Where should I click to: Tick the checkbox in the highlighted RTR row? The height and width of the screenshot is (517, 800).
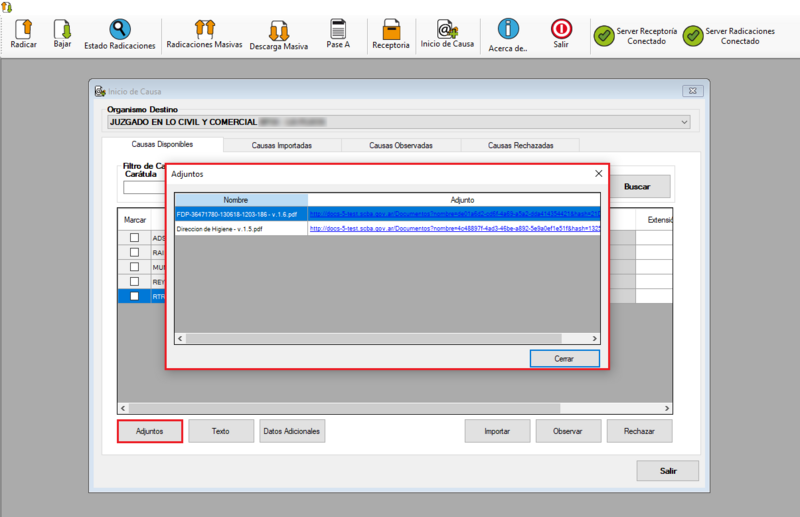pyautogui.click(x=134, y=296)
